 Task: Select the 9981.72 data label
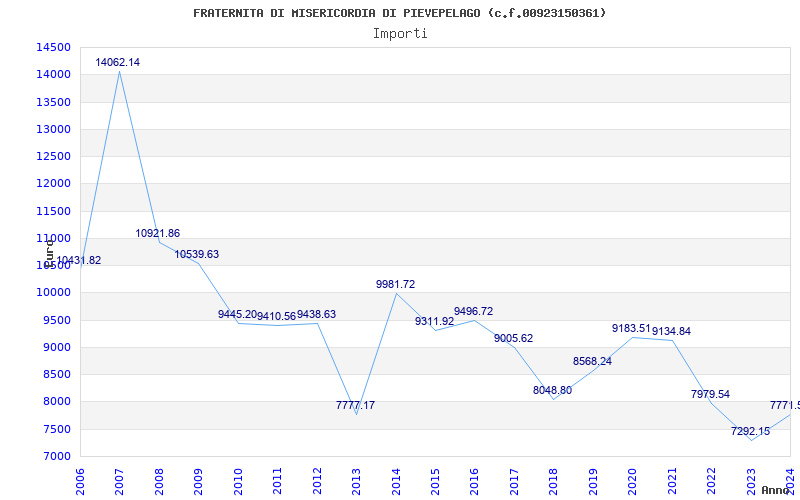pyautogui.click(x=395, y=284)
